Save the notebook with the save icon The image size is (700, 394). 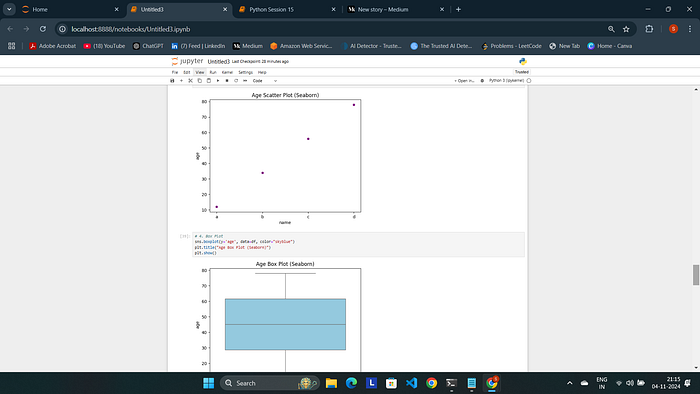pos(172,81)
